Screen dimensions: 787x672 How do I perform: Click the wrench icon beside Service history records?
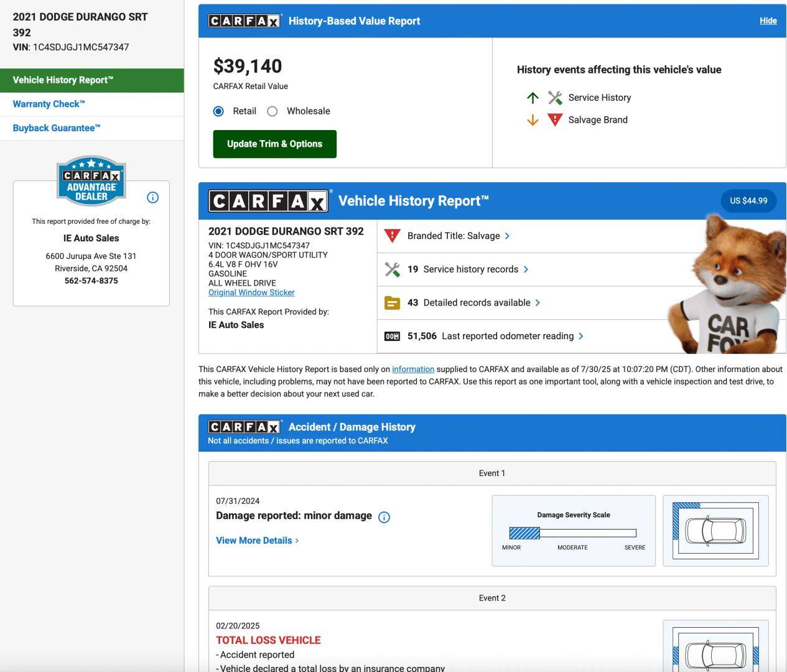392,269
